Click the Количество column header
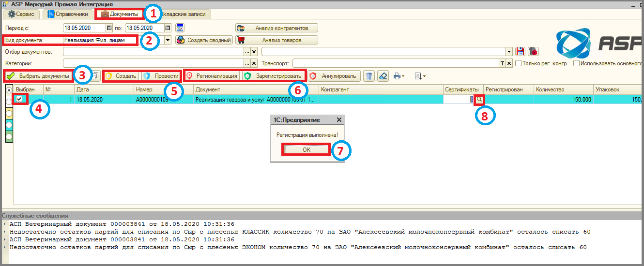 [x=563, y=90]
